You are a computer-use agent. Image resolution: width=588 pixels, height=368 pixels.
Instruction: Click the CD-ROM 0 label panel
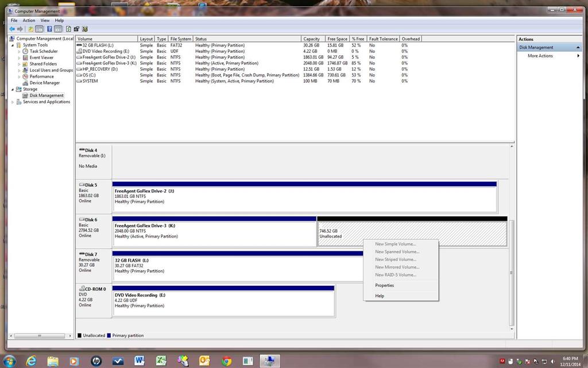pos(94,300)
